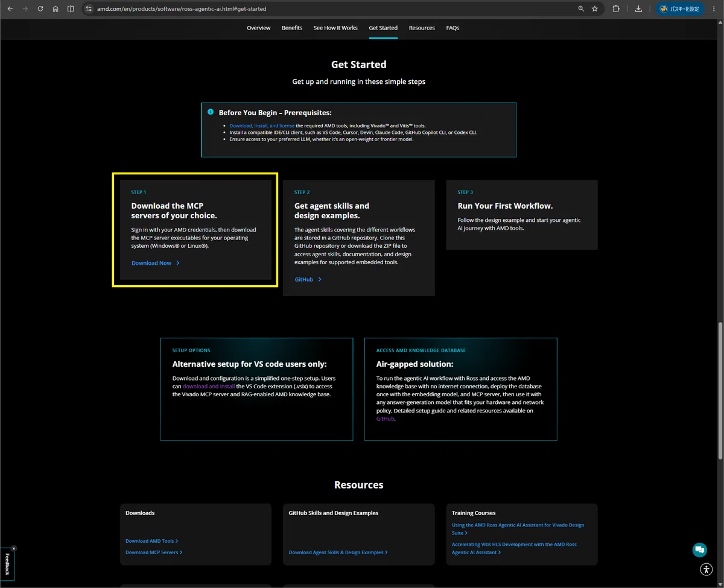The width and height of the screenshot is (724, 588).
Task: Follow the 'download and install' VS Code link
Action: [209, 386]
